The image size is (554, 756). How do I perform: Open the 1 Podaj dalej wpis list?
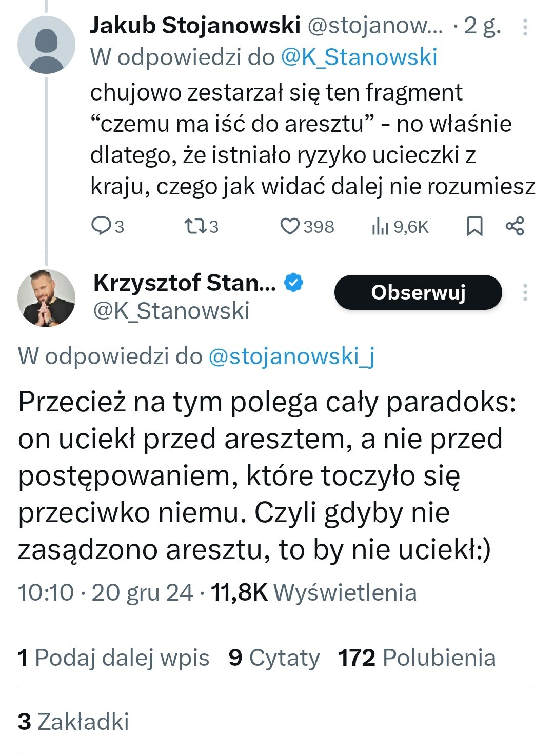(113, 658)
